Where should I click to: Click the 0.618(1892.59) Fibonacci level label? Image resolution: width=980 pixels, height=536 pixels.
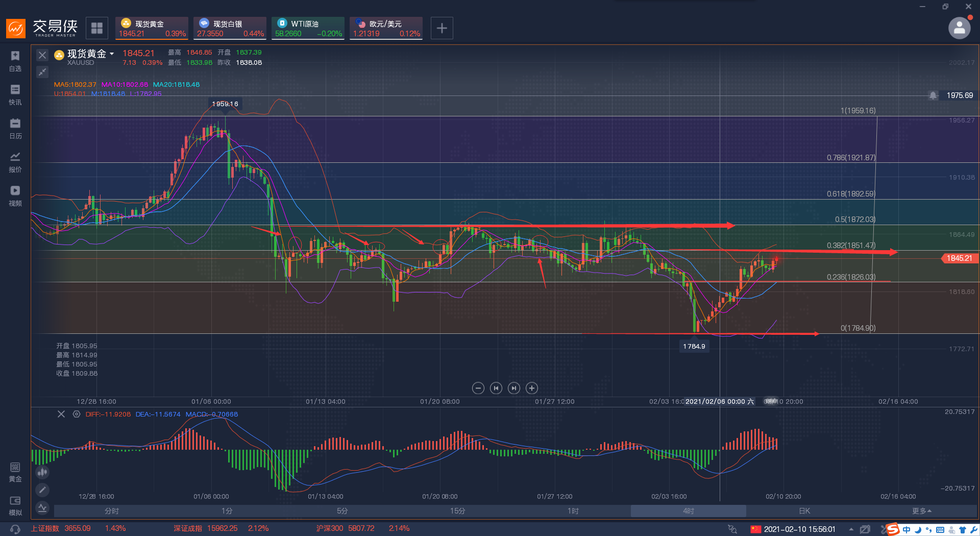pos(851,194)
